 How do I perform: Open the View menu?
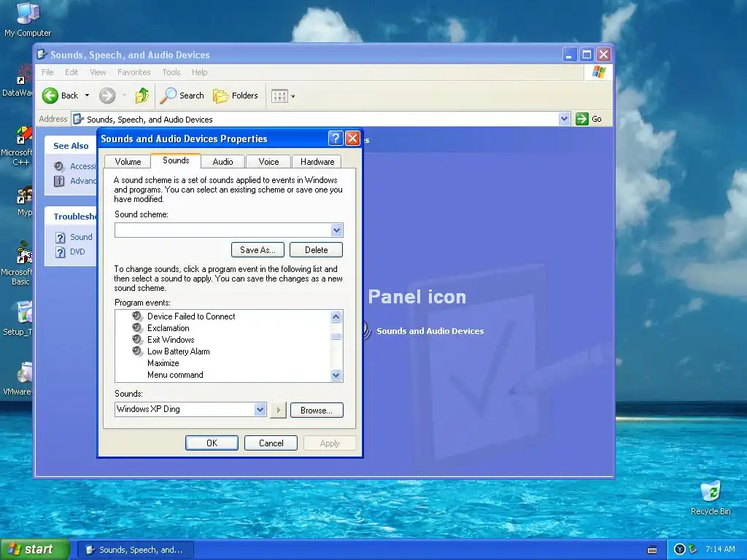[x=98, y=72]
